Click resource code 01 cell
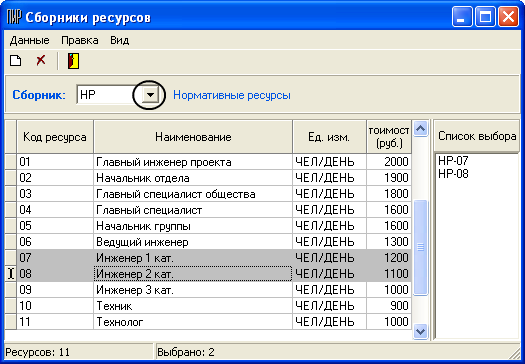Image resolution: width=525 pixels, height=364 pixels. (x=55, y=162)
